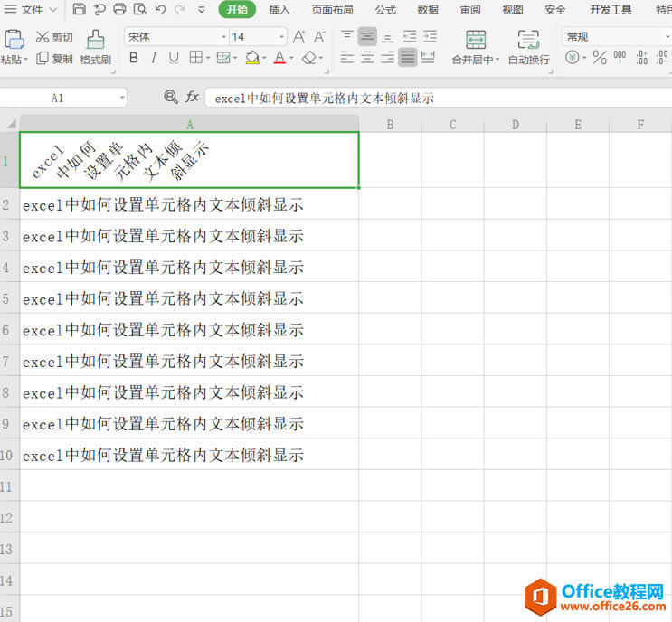The height and width of the screenshot is (622, 672).
Task: Align cell text left
Action: [346, 57]
